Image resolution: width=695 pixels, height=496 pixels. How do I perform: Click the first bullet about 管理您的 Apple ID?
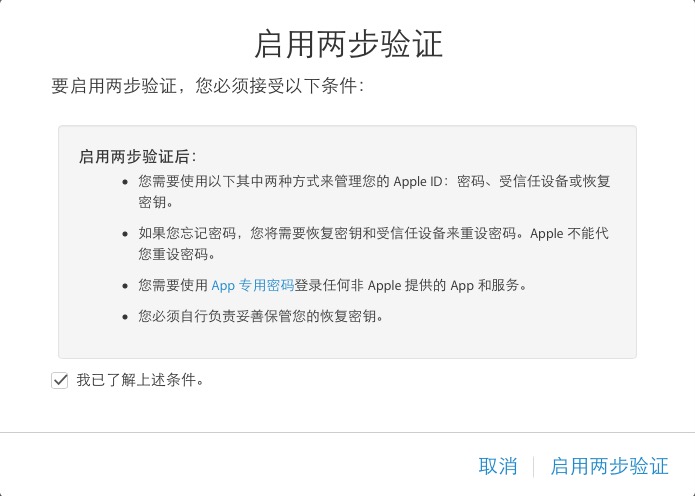pyautogui.click(x=374, y=191)
